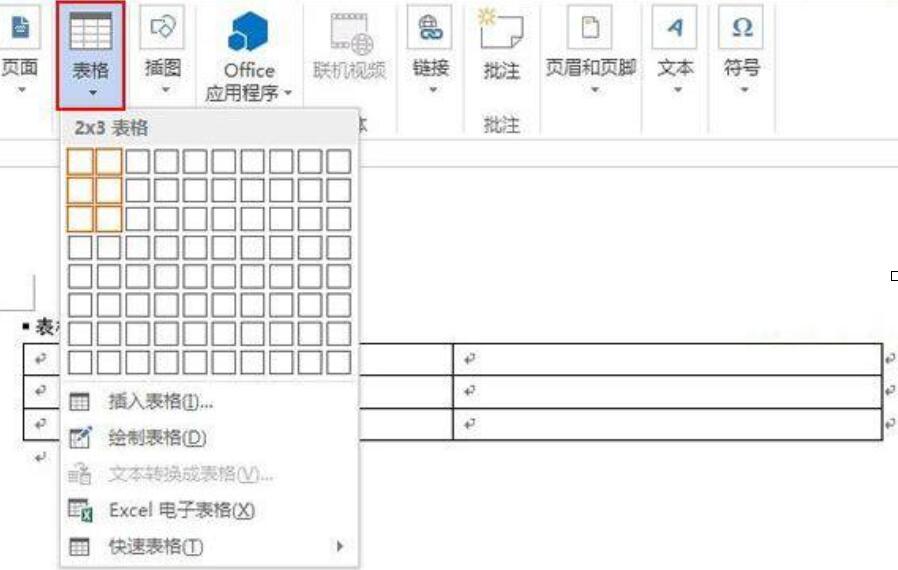This screenshot has width=898, height=570.
Task: Click the Pages (页面) ribbon icon
Action: coord(21,26)
